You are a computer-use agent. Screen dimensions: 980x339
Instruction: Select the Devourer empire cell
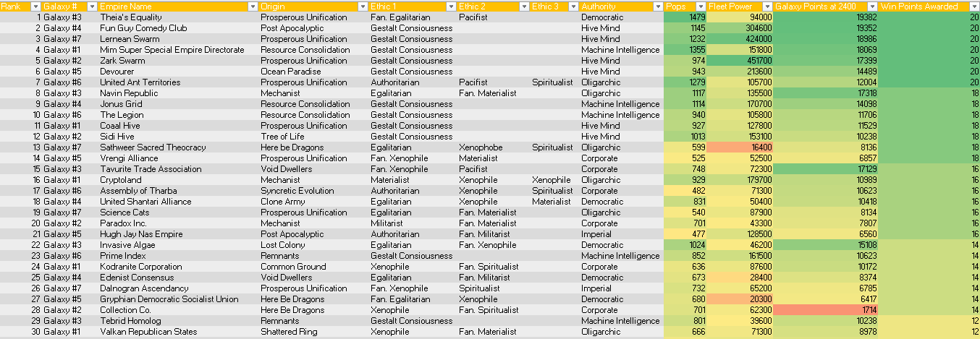[178, 72]
